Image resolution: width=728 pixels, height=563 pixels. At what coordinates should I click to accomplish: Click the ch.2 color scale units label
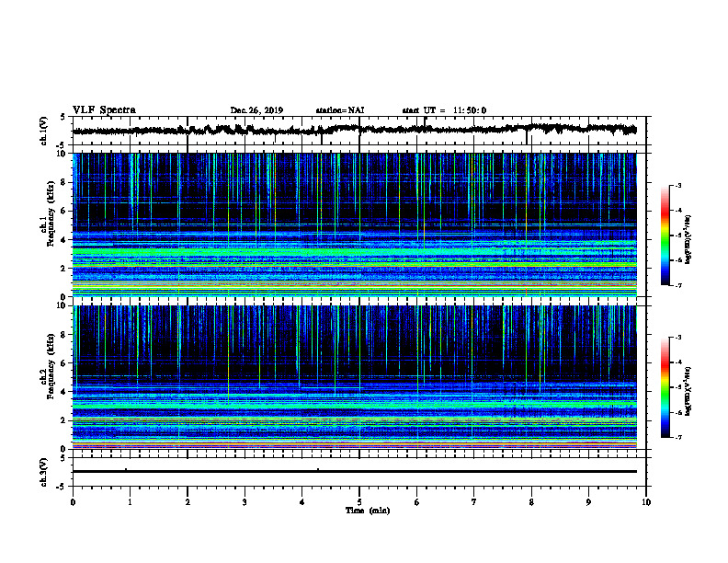click(688, 391)
